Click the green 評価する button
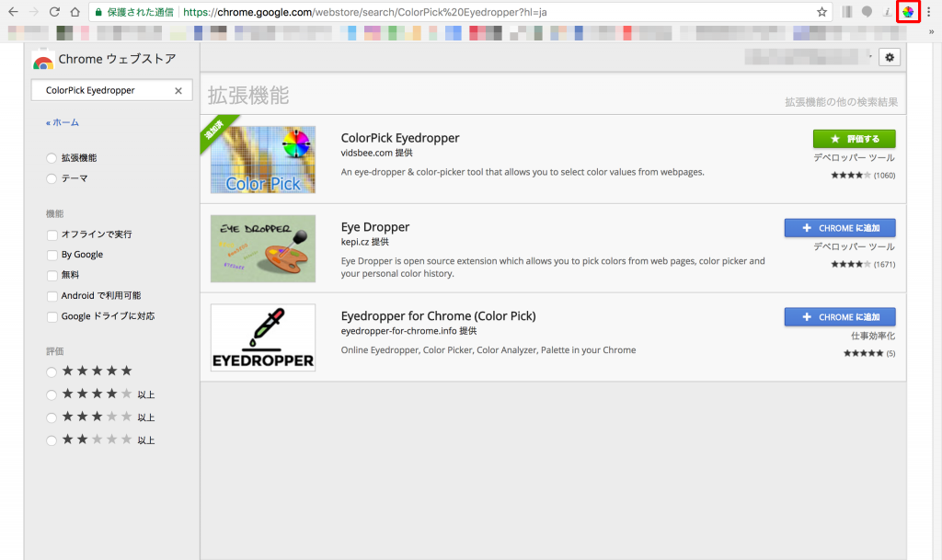 [x=855, y=139]
